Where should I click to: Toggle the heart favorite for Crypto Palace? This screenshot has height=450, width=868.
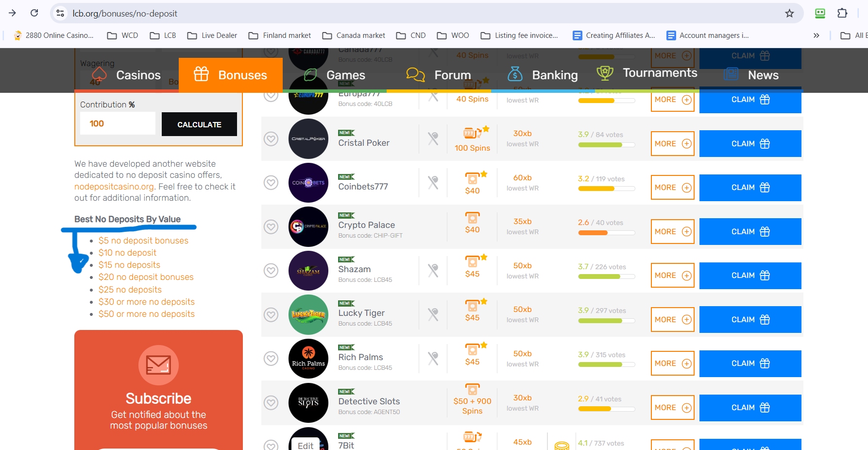click(x=271, y=227)
